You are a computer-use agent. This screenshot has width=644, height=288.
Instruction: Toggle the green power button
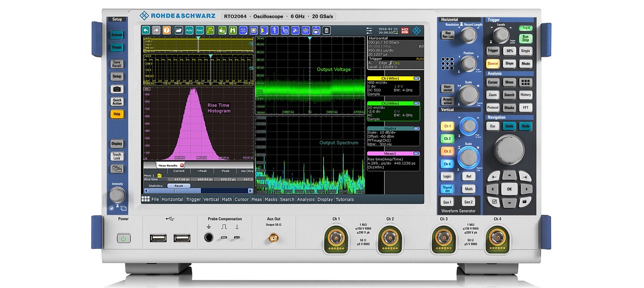(124, 238)
